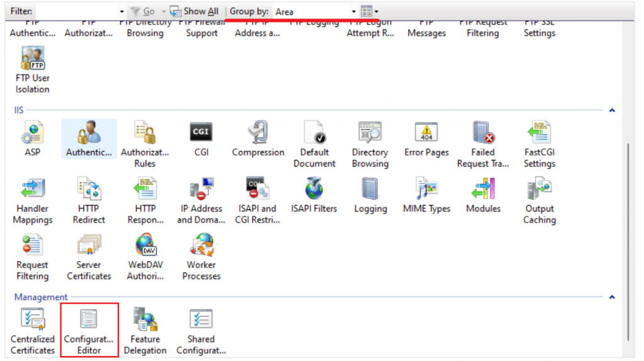This screenshot has width=644, height=361.
Task: Open Shared Configuration feature
Action: (201, 331)
